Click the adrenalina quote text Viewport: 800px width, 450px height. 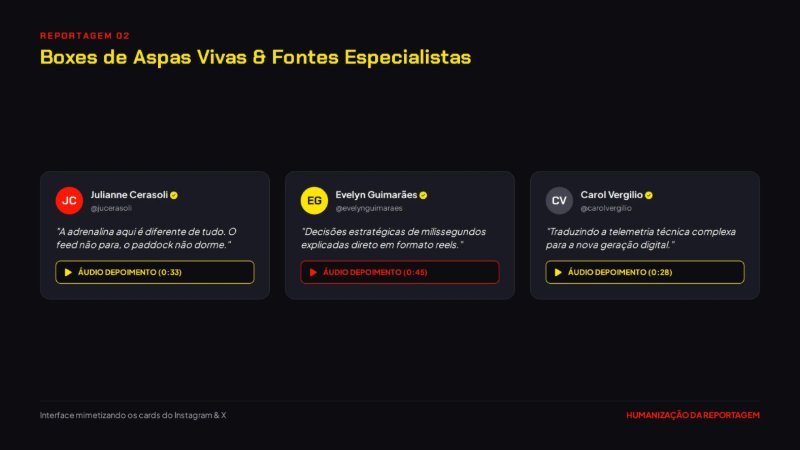click(x=146, y=238)
